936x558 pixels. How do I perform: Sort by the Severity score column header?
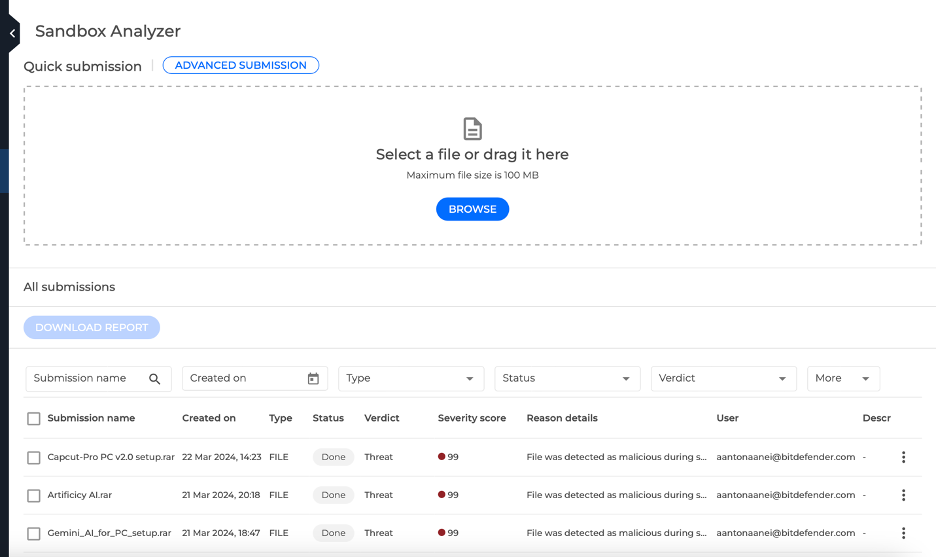(472, 418)
